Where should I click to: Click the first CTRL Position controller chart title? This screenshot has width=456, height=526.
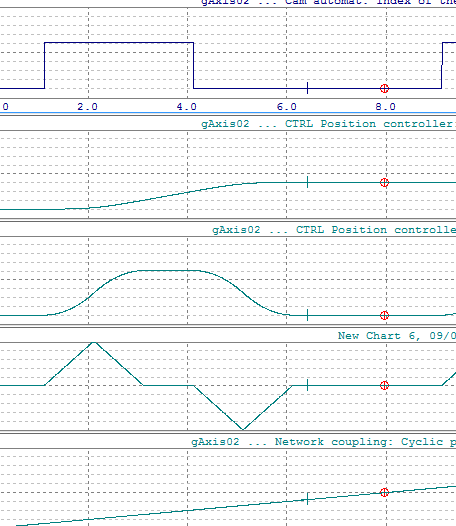328,124
